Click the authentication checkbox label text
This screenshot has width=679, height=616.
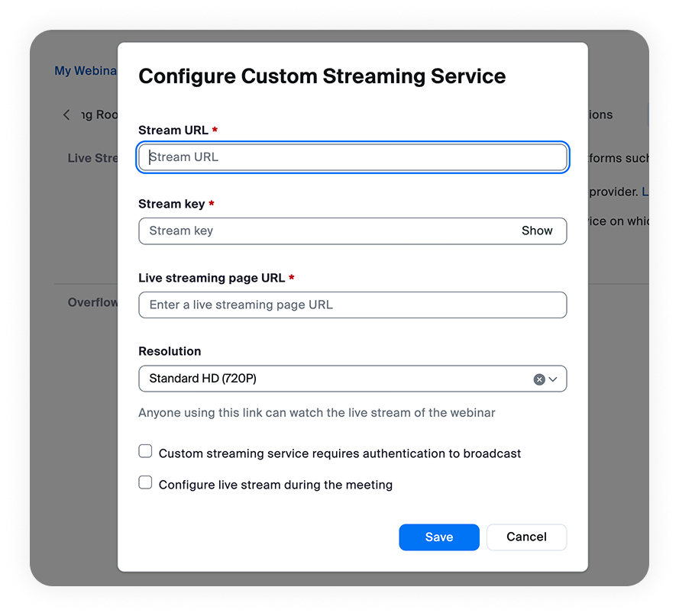(x=339, y=453)
